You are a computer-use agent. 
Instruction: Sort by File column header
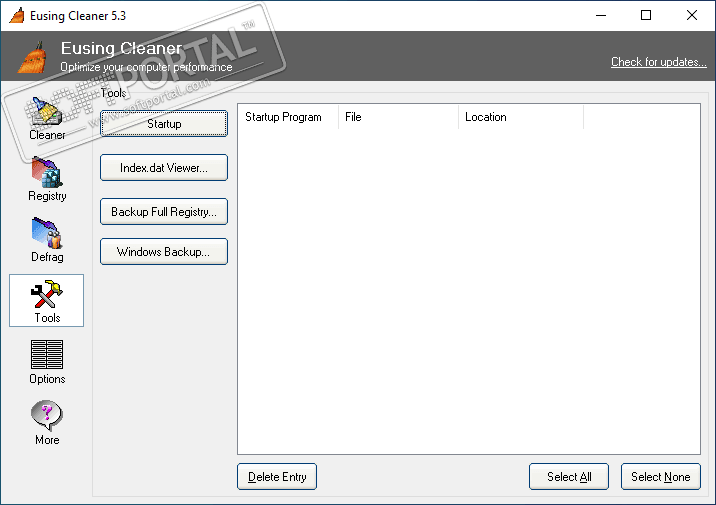point(399,117)
